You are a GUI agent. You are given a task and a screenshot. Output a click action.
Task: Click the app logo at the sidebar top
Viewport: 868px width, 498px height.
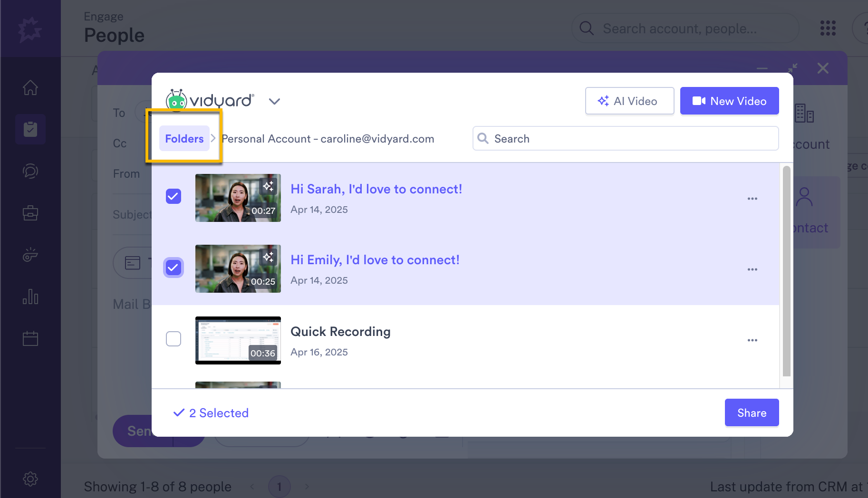tap(30, 29)
